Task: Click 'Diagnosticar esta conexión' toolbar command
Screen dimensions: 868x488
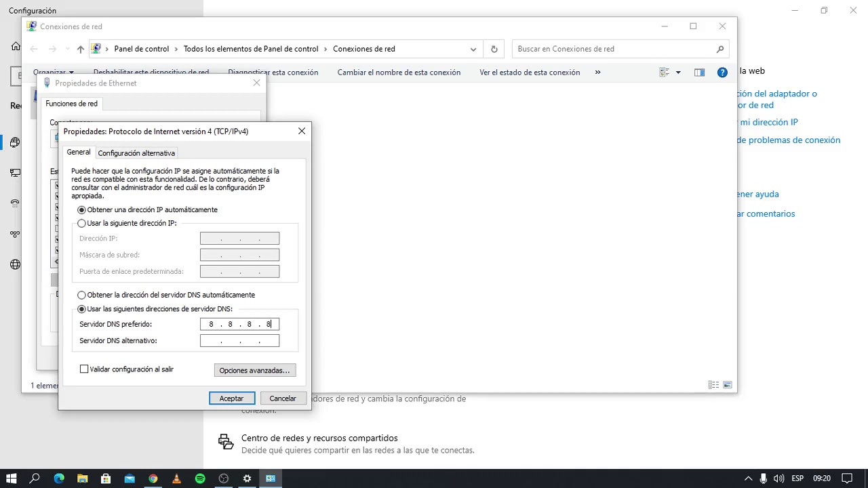Action: [273, 73]
